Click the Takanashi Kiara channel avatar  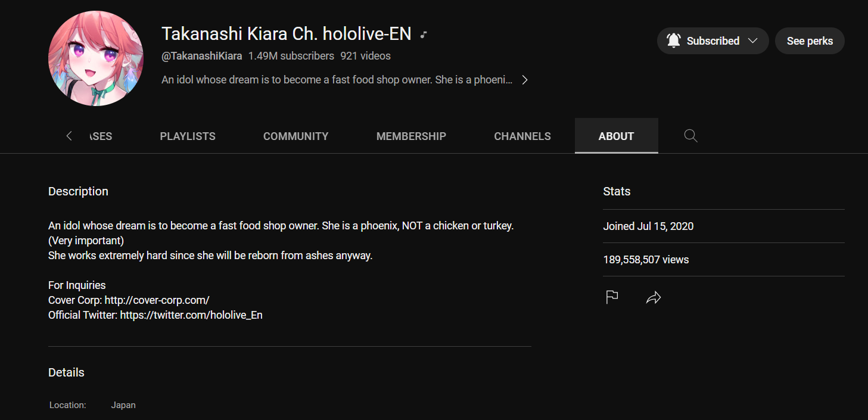(x=96, y=58)
